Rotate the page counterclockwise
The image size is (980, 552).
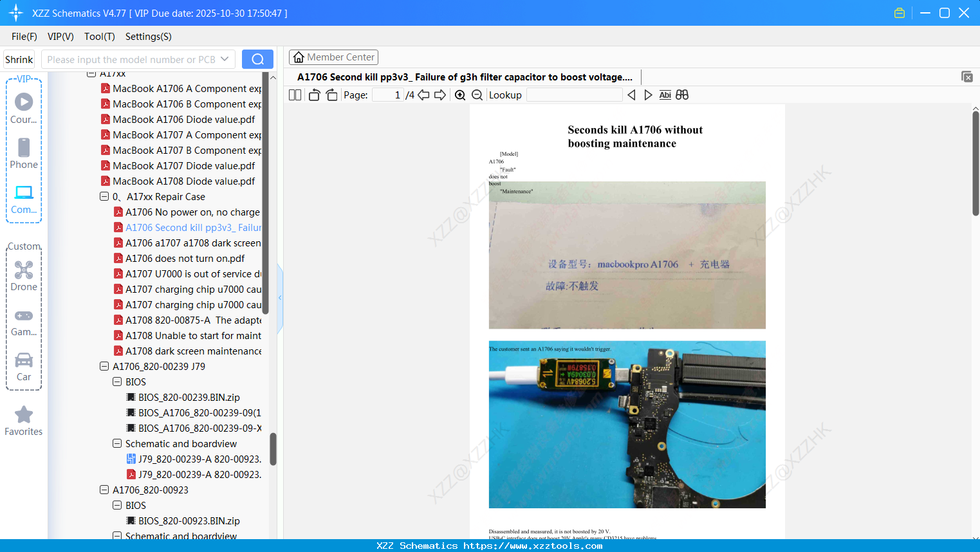click(314, 95)
